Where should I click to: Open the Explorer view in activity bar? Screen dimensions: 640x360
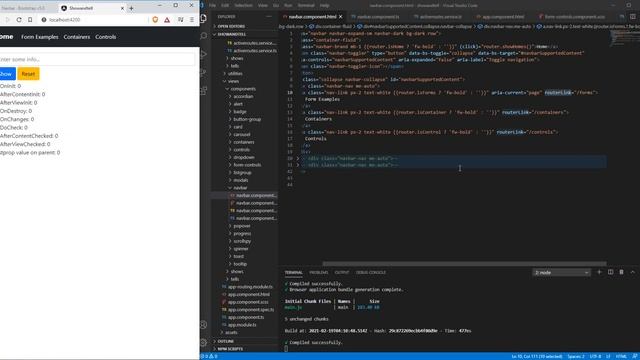click(204, 18)
